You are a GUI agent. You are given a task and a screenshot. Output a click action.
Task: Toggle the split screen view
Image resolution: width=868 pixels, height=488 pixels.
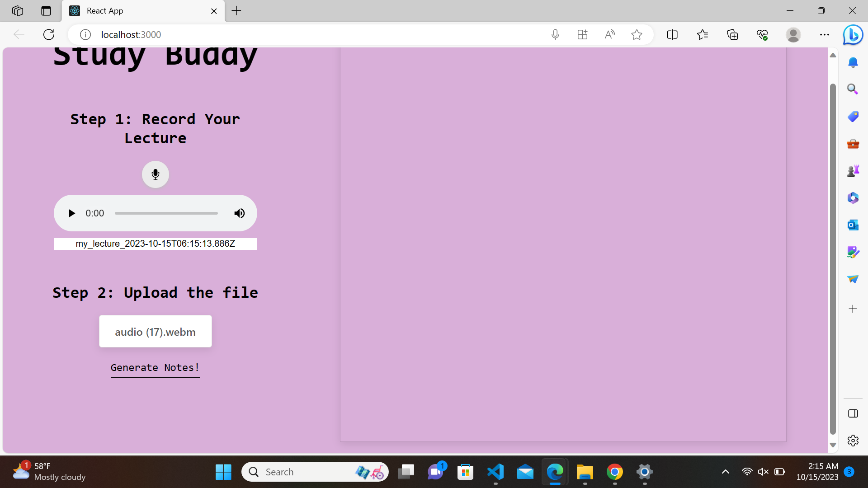coord(672,34)
